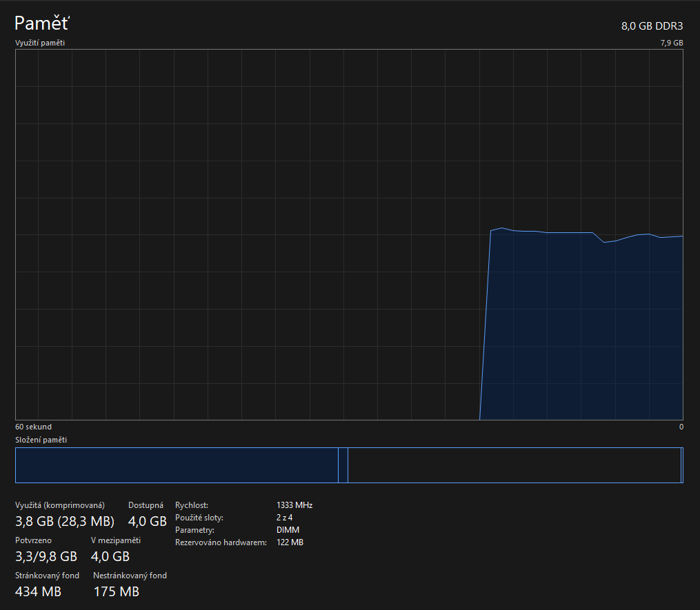Click the Paměť heading title
This screenshot has height=610, width=700.
pos(42,23)
